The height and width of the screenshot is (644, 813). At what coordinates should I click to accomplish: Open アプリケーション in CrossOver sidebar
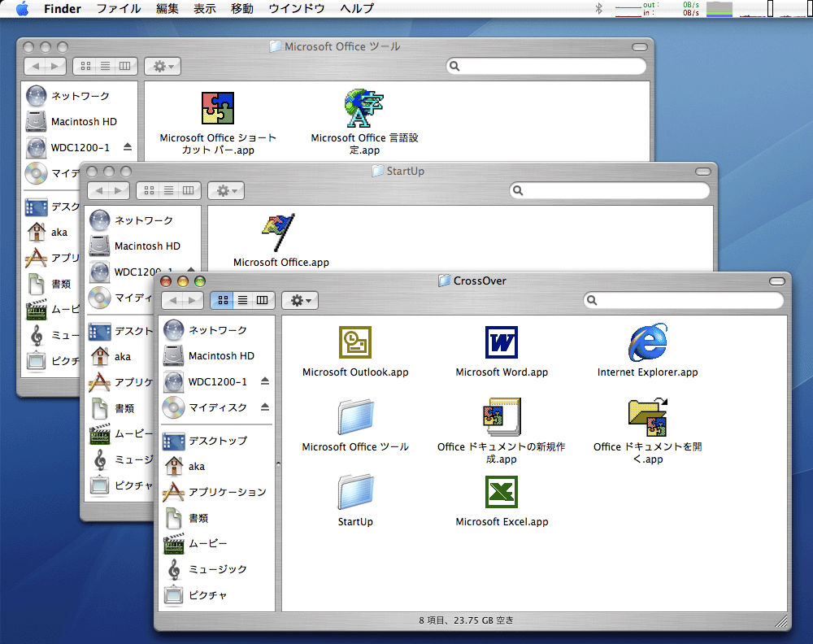coord(217,492)
